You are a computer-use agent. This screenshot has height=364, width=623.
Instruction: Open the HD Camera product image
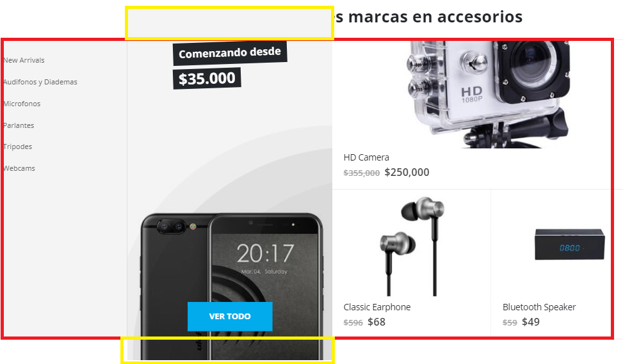point(488,95)
